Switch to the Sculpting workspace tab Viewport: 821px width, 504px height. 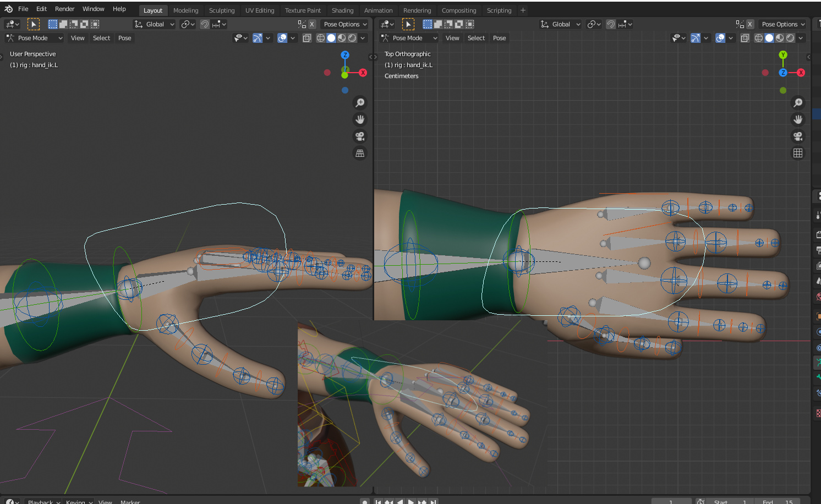click(x=222, y=10)
